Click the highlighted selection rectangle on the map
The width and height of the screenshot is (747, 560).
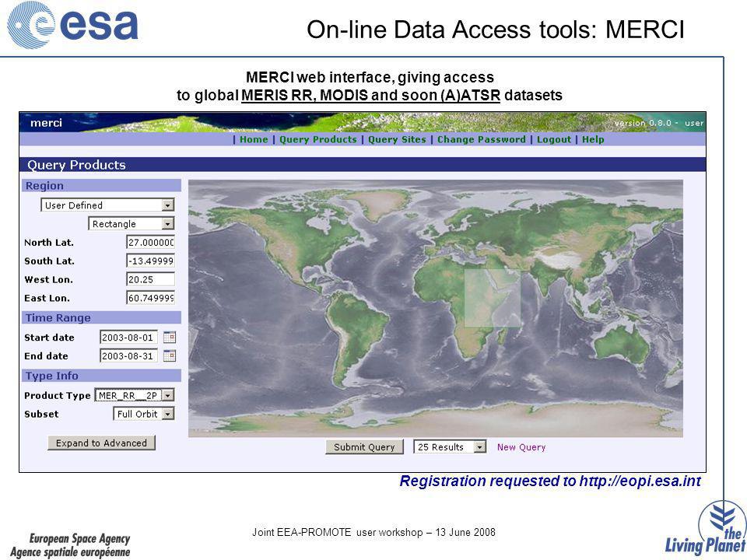click(x=492, y=298)
